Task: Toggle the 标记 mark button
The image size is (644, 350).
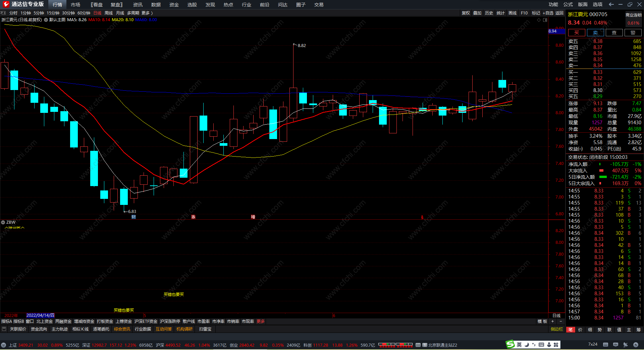Action: (x=536, y=13)
